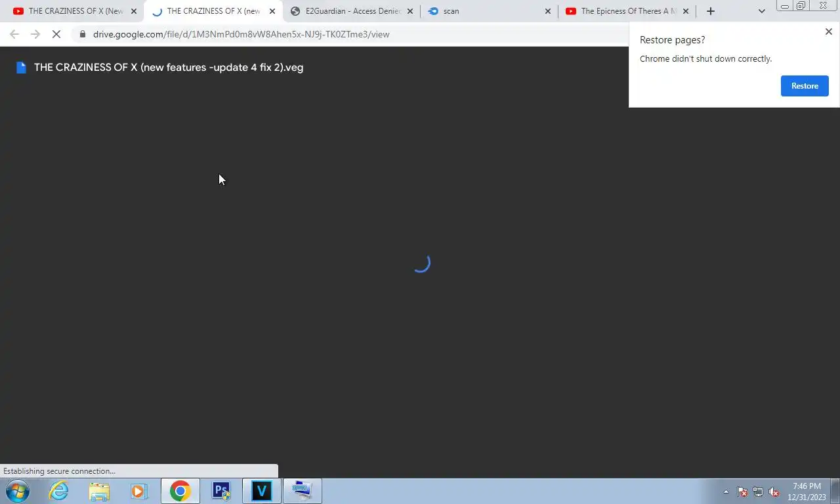840x504 pixels.
Task: Open The Epicness Of Theres A tab
Action: click(x=629, y=11)
